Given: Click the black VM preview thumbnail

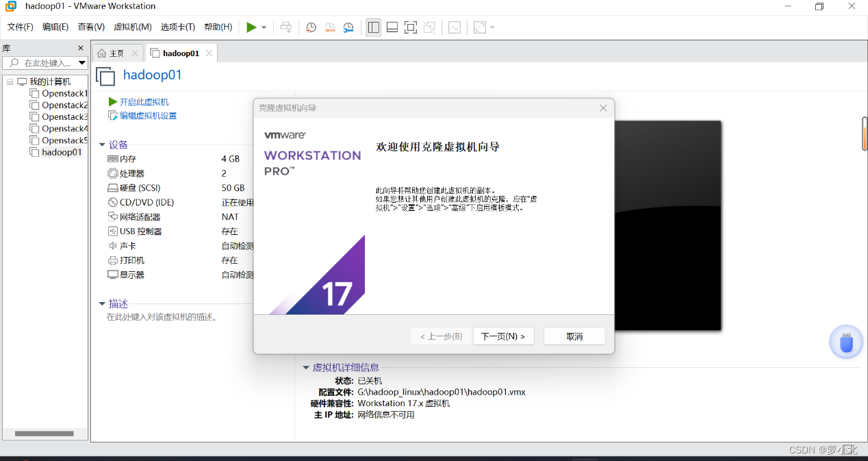Looking at the screenshot, I should pos(667,225).
